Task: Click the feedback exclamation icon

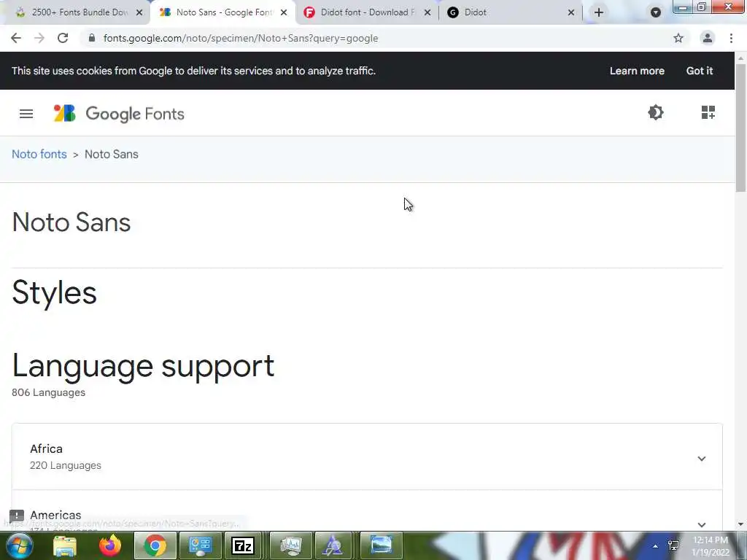Action: (x=17, y=516)
